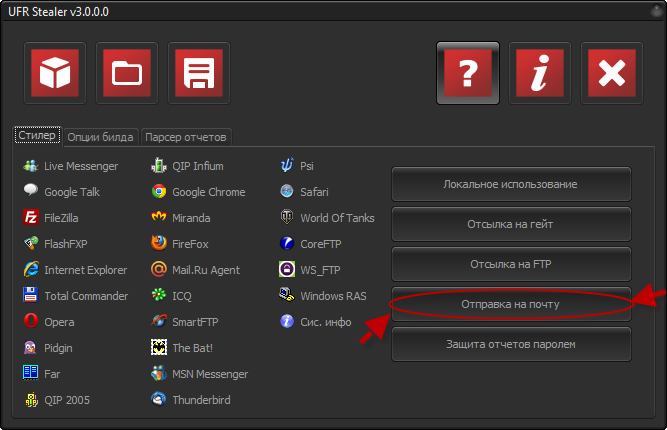Image resolution: width=667 pixels, height=430 pixels.
Task: Click the Windows RAS icon
Action: [287, 294]
